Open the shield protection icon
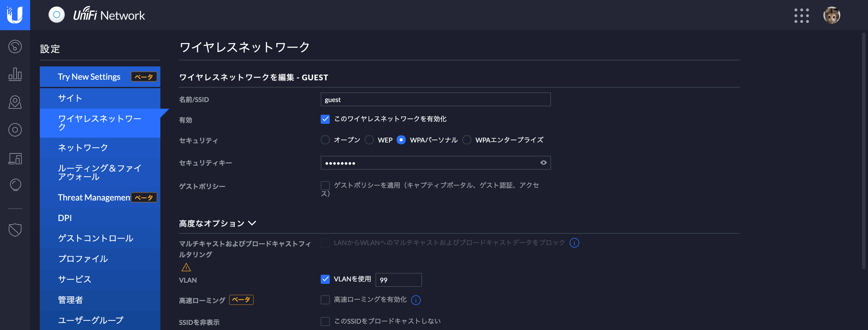The image size is (868, 330). point(15,230)
